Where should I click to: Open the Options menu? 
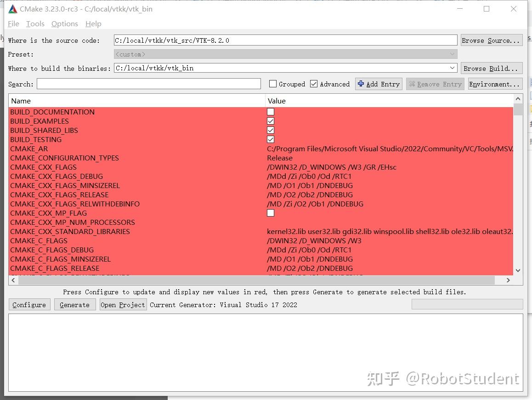pyautogui.click(x=64, y=23)
